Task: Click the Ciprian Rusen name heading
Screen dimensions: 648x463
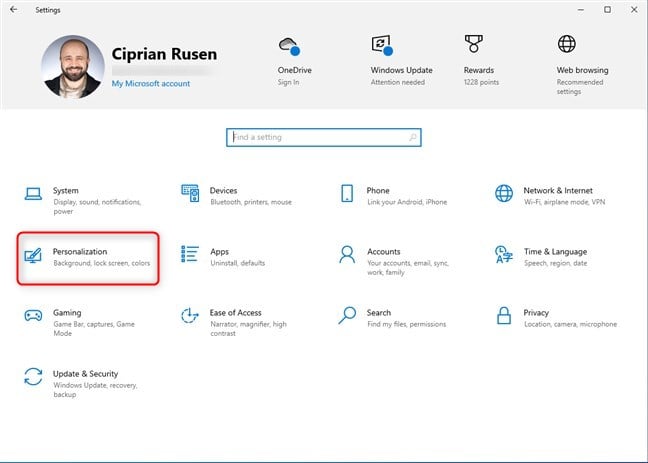Action: [x=164, y=54]
